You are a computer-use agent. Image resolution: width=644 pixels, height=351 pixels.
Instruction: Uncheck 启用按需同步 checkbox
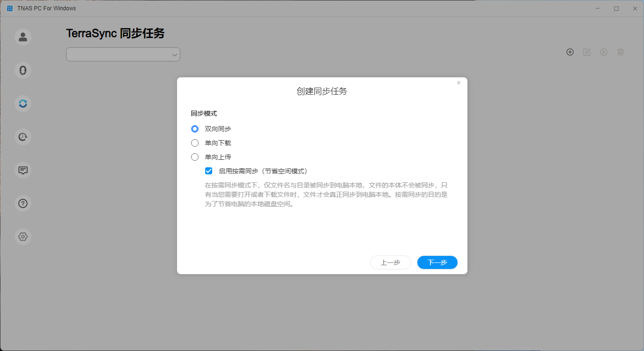[209, 171]
